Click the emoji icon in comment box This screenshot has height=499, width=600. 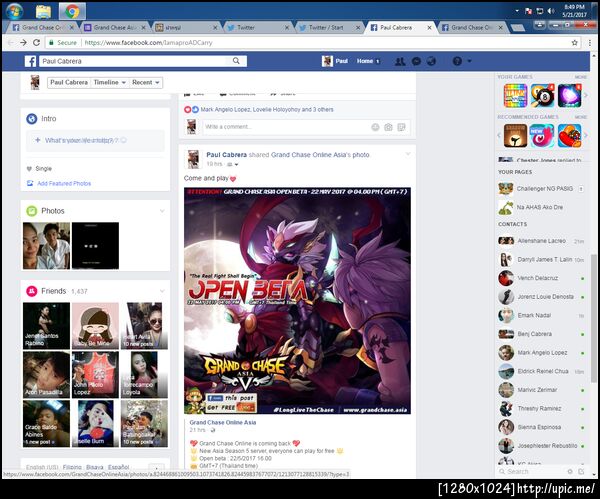pos(375,127)
